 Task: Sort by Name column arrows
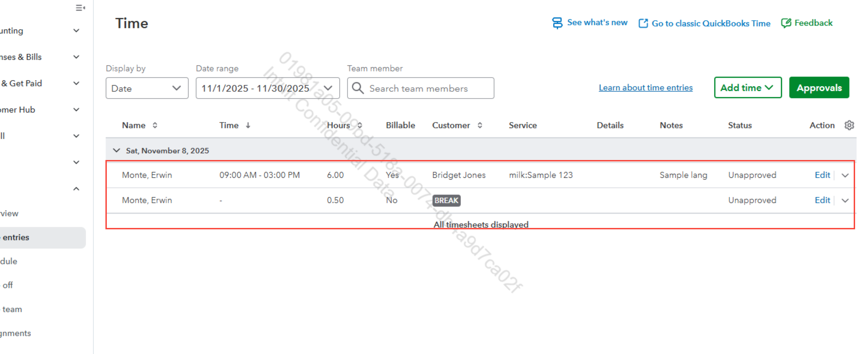(x=155, y=125)
